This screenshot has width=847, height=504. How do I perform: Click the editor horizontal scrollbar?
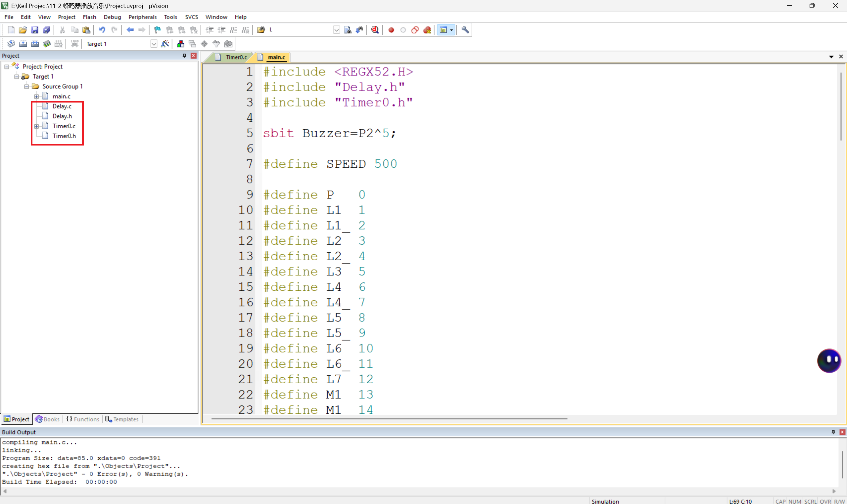coord(389,418)
